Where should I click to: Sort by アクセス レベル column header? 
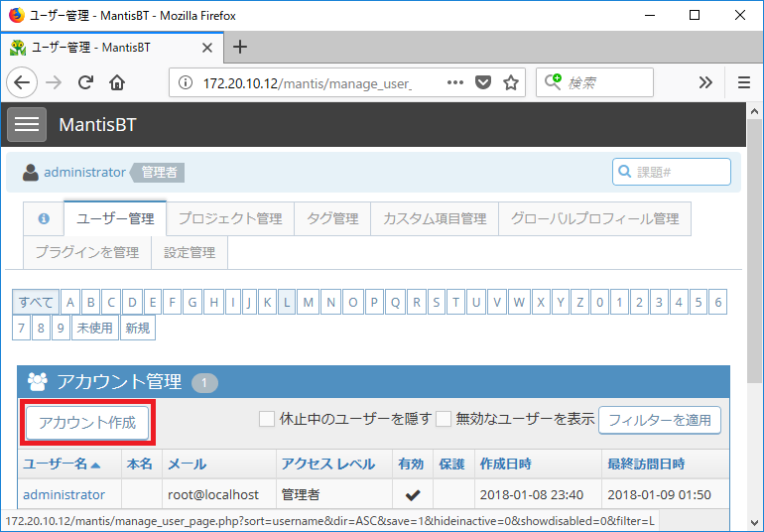(x=327, y=464)
